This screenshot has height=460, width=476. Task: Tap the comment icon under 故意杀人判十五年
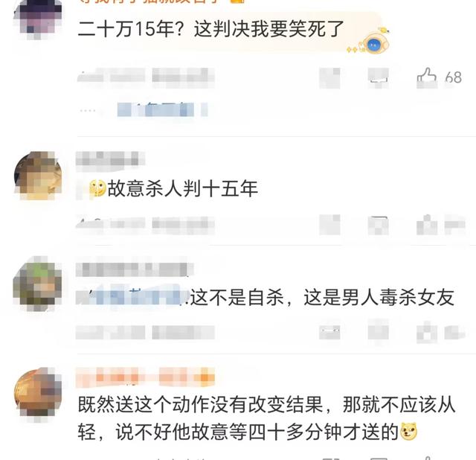click(x=379, y=225)
